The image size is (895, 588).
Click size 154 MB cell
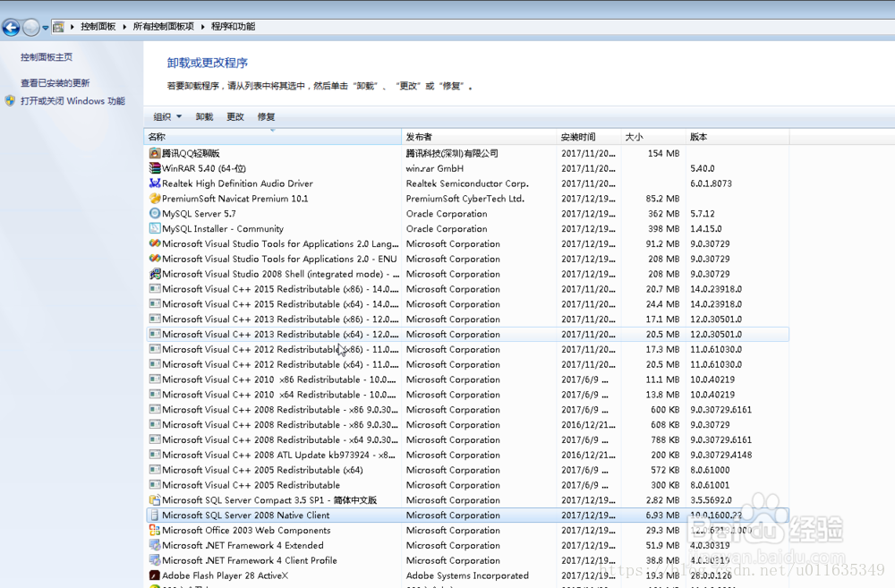[663, 153]
